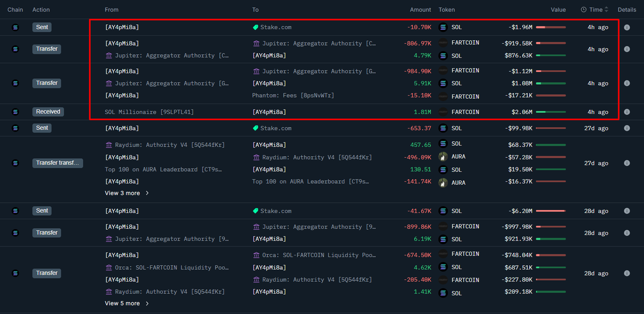
Task: Click FARTCOIN token icon next to -$17.21K
Action: [x=443, y=97]
